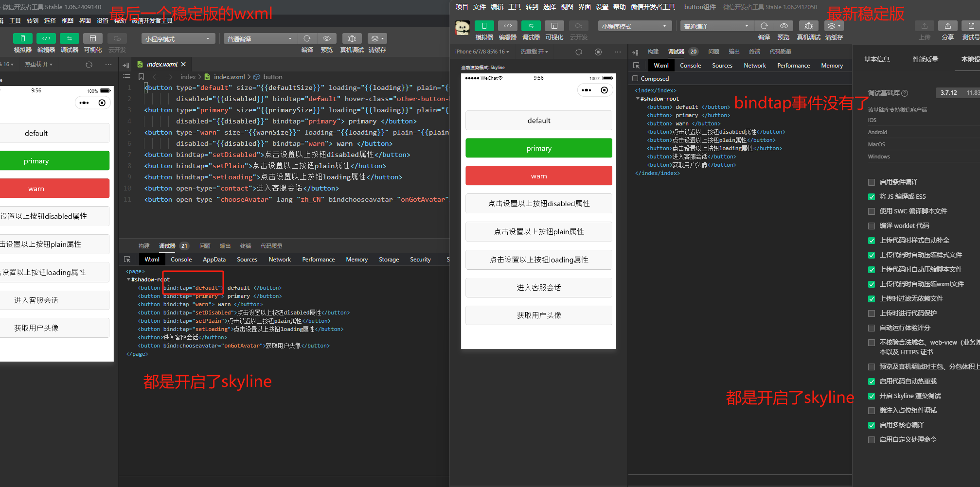
Task: Open iPhone 6/7/8 device dropdown
Action: [482, 52]
